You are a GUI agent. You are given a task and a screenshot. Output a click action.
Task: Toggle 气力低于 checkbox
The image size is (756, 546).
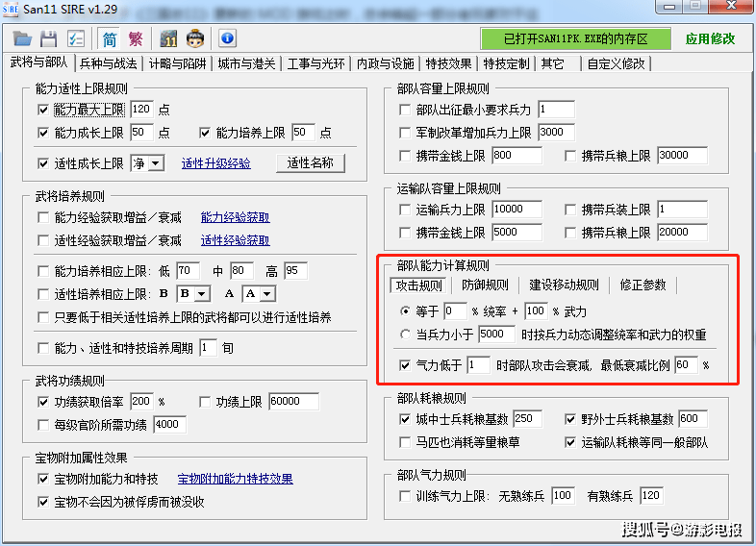click(x=405, y=365)
